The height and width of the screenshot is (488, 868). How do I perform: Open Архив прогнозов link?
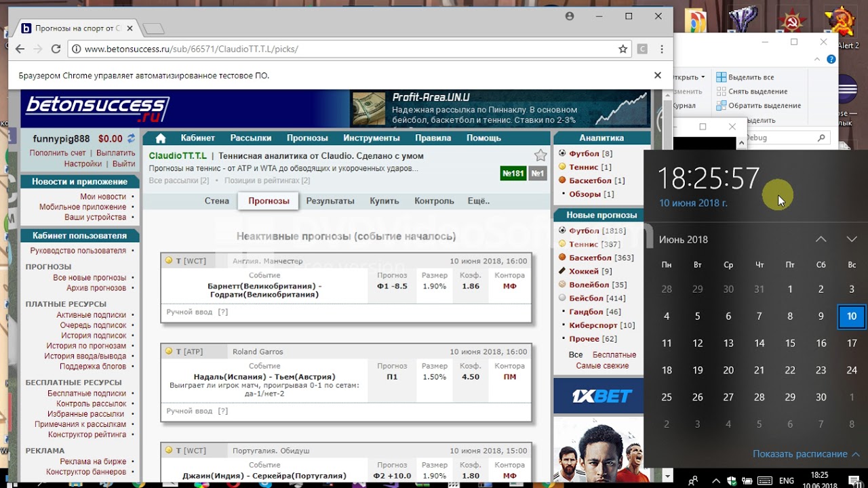pyautogui.click(x=96, y=288)
